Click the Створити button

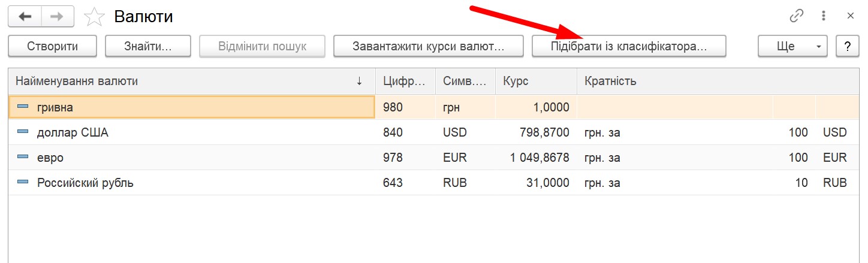click(52, 46)
